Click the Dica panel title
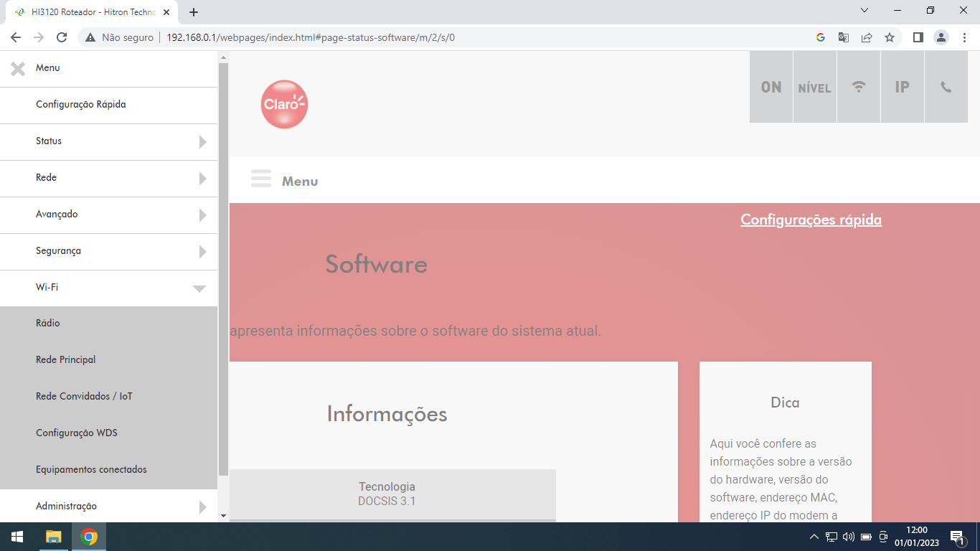This screenshot has width=980, height=551. [785, 402]
